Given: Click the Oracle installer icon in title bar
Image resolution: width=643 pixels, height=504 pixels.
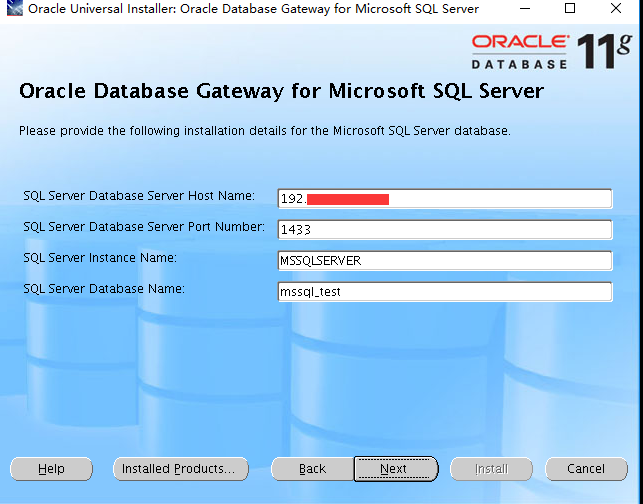Looking at the screenshot, I should coord(11,9).
